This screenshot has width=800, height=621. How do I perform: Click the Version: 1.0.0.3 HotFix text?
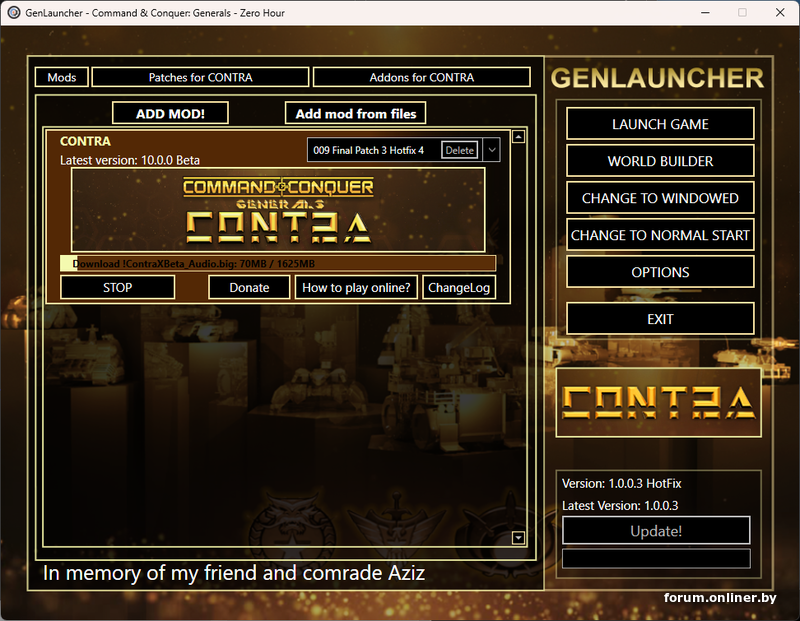tap(621, 483)
